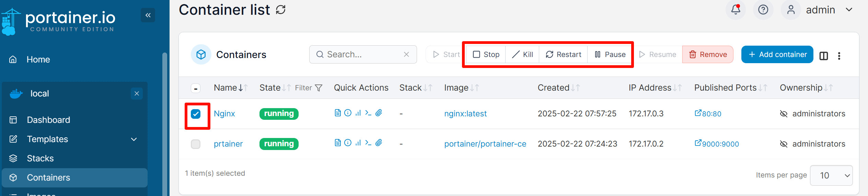Collapse the sidebar with the double-chevron icon
868x196 pixels.
coord(148,15)
